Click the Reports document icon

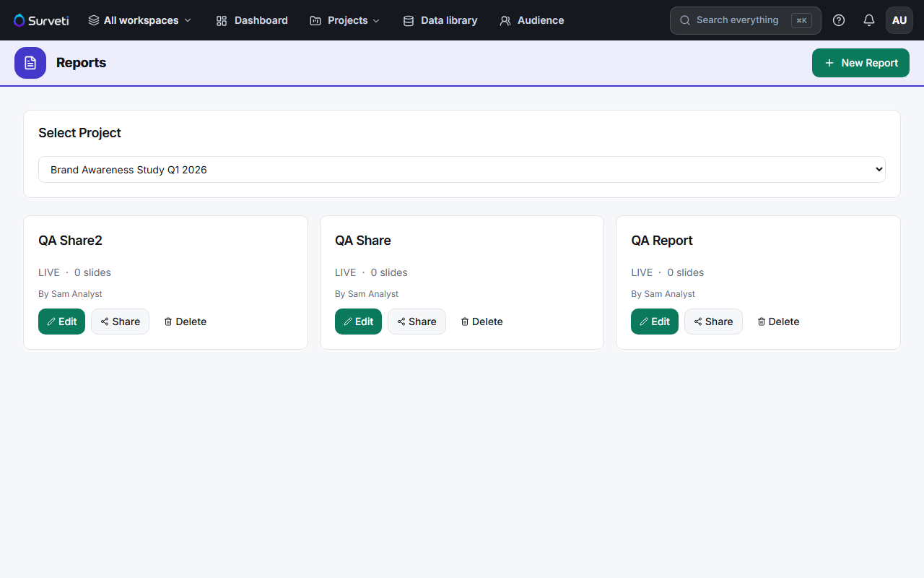click(x=30, y=63)
